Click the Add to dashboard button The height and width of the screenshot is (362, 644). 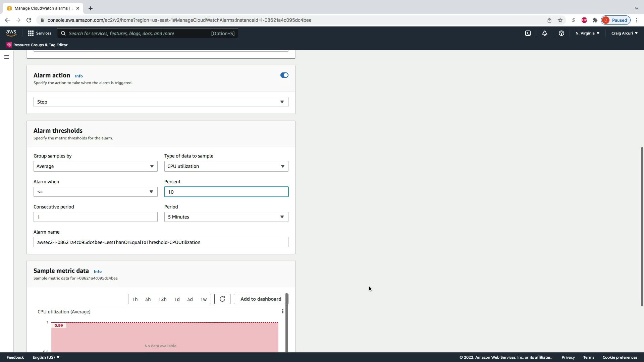(x=261, y=299)
